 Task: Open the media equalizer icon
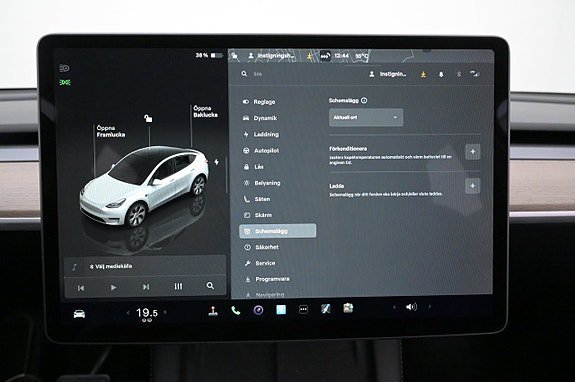coord(178,286)
